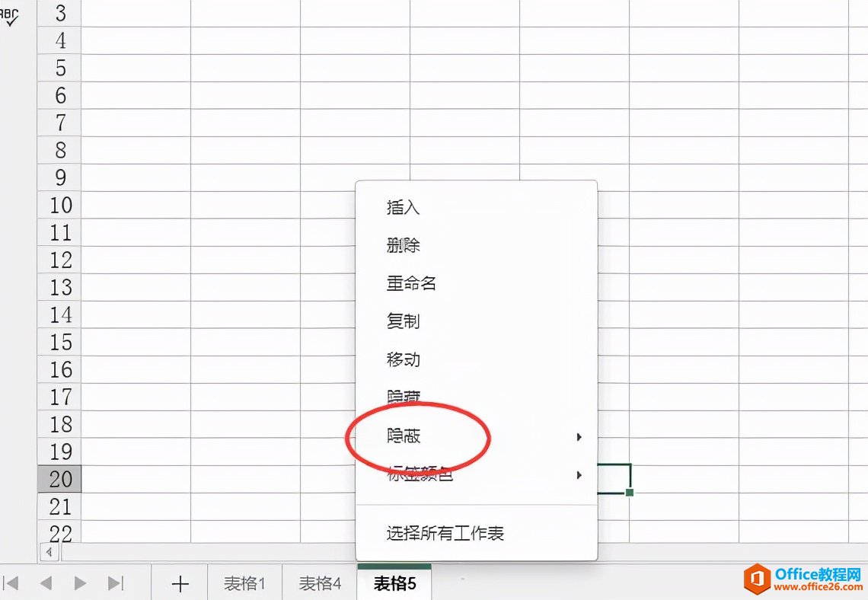Add a new worksheet with the plus icon

179,582
